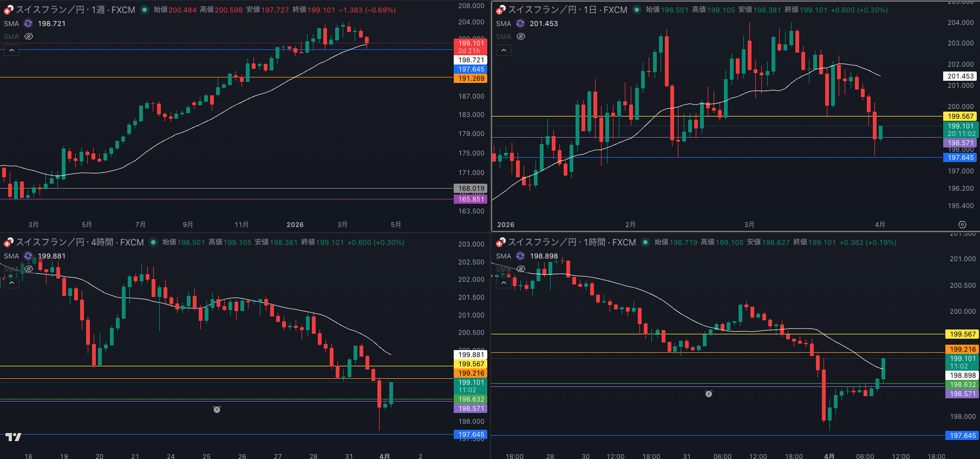Show the hidden SMA on the weekly chart
The image size is (980, 459).
[x=29, y=36]
